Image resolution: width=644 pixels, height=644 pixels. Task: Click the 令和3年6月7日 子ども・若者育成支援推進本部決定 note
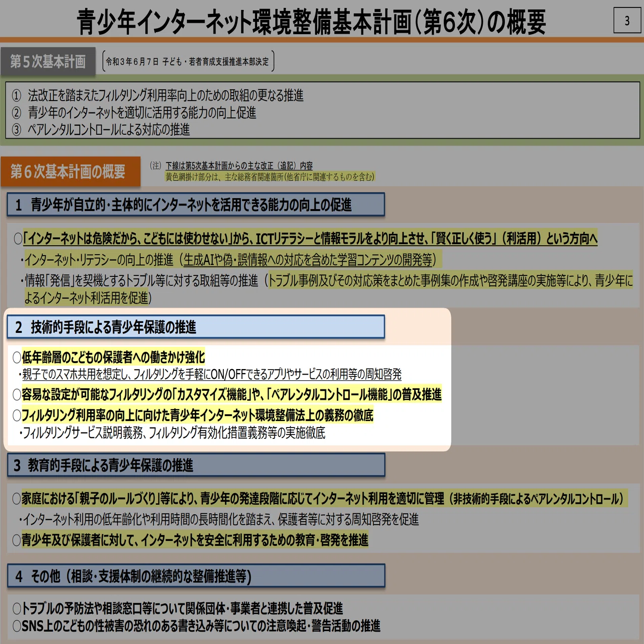(x=188, y=61)
